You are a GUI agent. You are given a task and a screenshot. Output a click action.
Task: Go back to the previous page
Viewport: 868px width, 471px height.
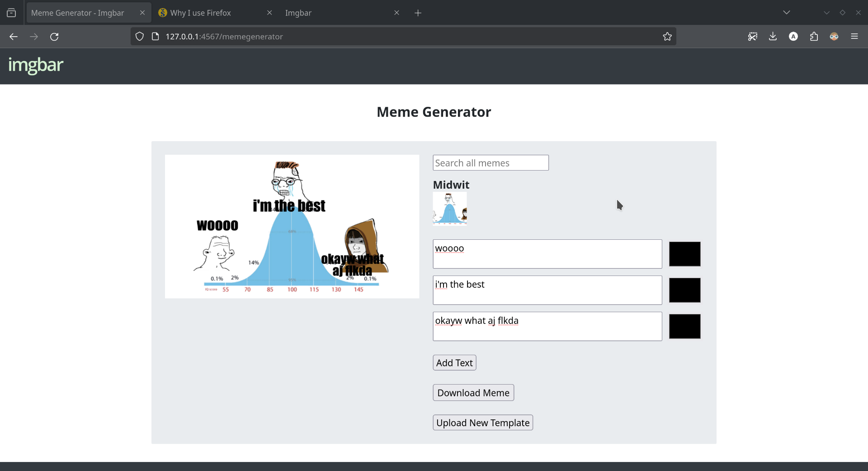pos(14,37)
